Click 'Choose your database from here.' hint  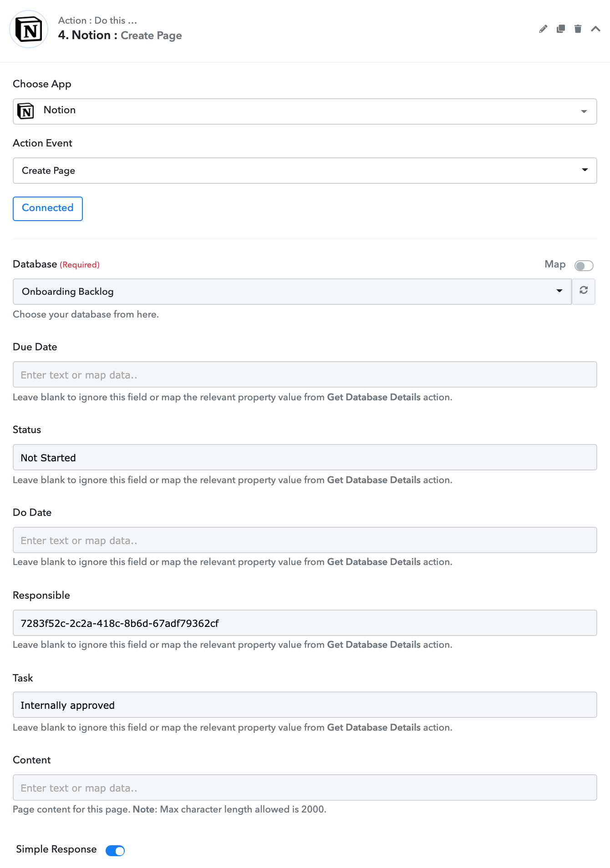(x=86, y=314)
